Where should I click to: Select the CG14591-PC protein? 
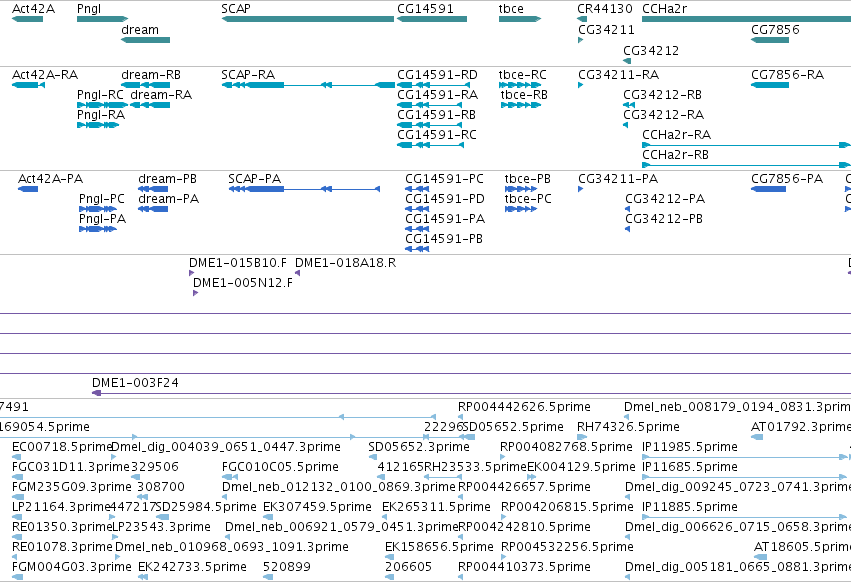tap(417, 189)
